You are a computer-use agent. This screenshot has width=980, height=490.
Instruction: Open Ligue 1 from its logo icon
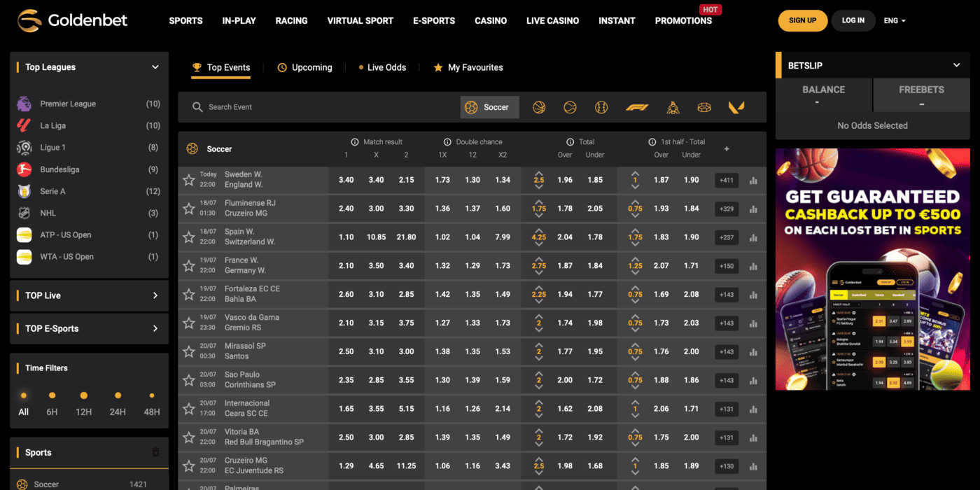point(24,147)
